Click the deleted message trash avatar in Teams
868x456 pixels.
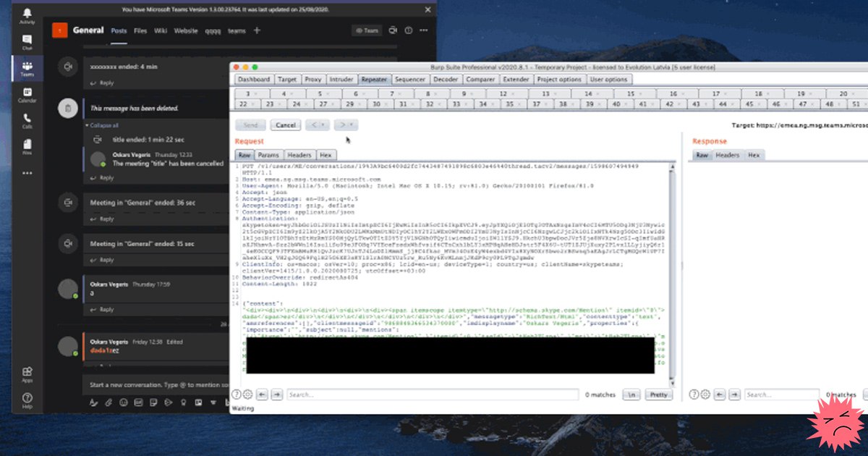coord(67,109)
